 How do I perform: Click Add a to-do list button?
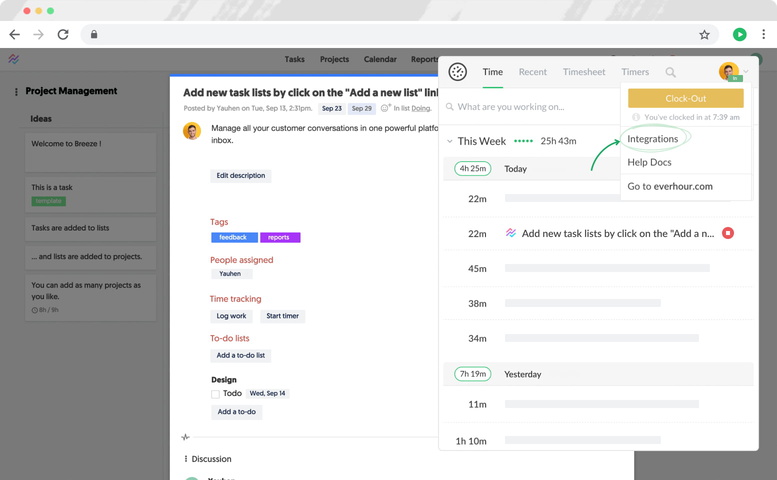pos(241,355)
